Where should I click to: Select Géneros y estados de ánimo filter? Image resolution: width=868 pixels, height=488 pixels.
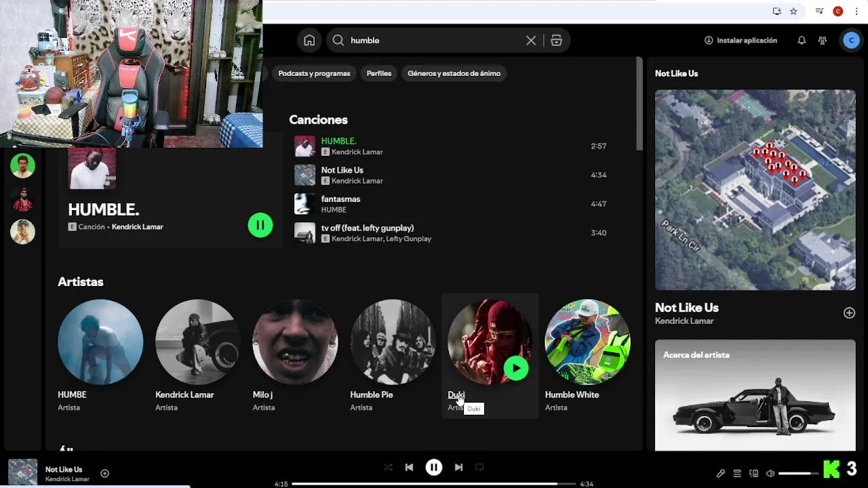coord(454,73)
